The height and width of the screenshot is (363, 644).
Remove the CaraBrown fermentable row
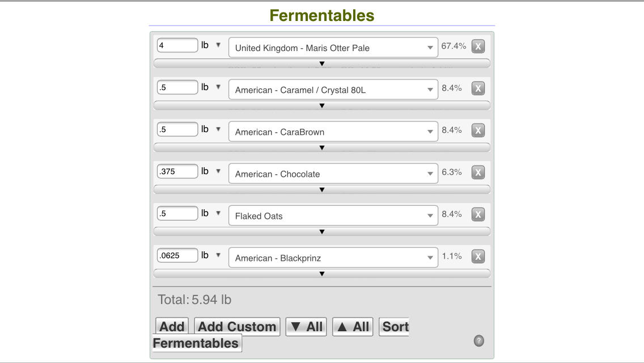coord(478,130)
